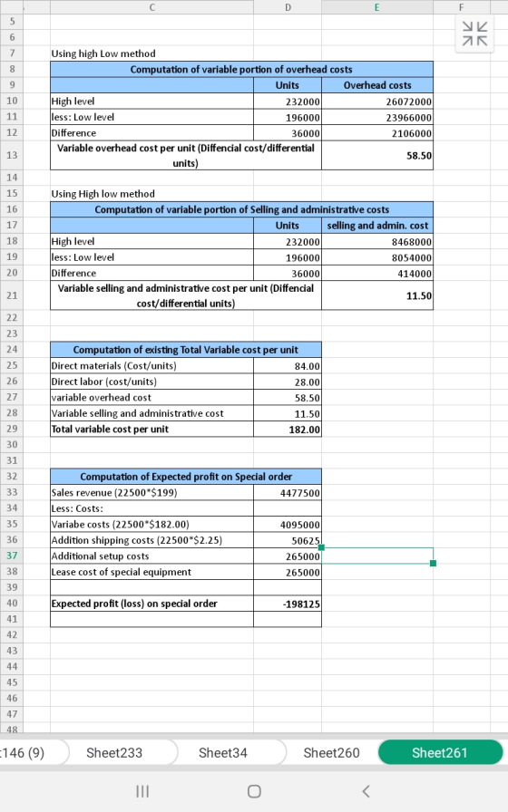Select 'Addition shipping costs (22500*$2.25)' cell

tap(151, 540)
